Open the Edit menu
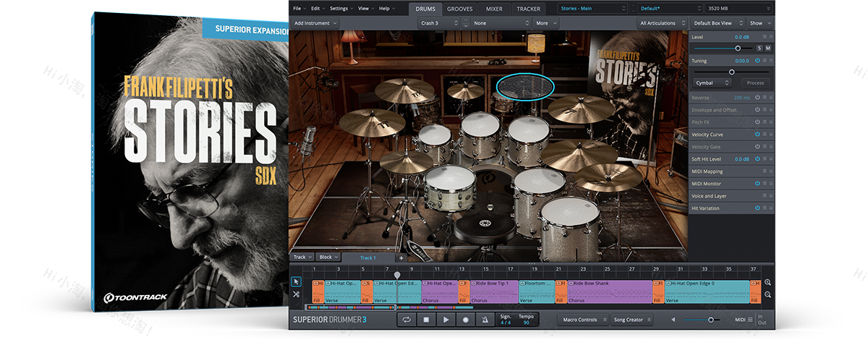Image resolution: width=868 pixels, height=353 pixels. pos(318,9)
